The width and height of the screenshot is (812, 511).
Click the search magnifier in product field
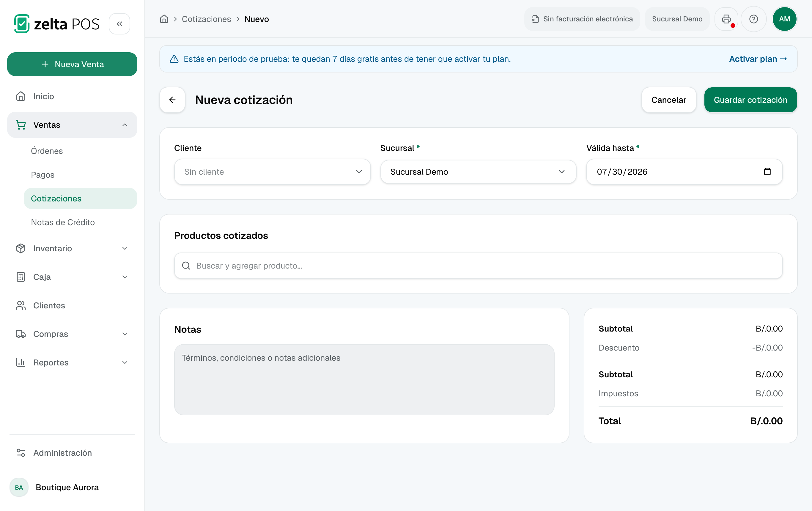click(186, 266)
